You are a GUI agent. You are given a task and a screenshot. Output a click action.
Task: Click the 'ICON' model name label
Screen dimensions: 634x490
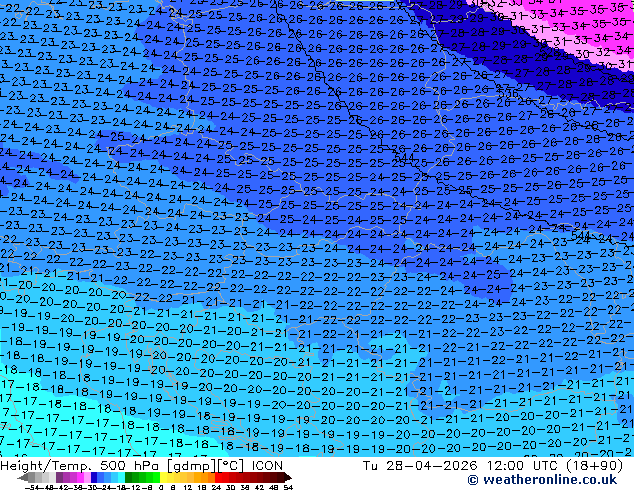(267, 466)
